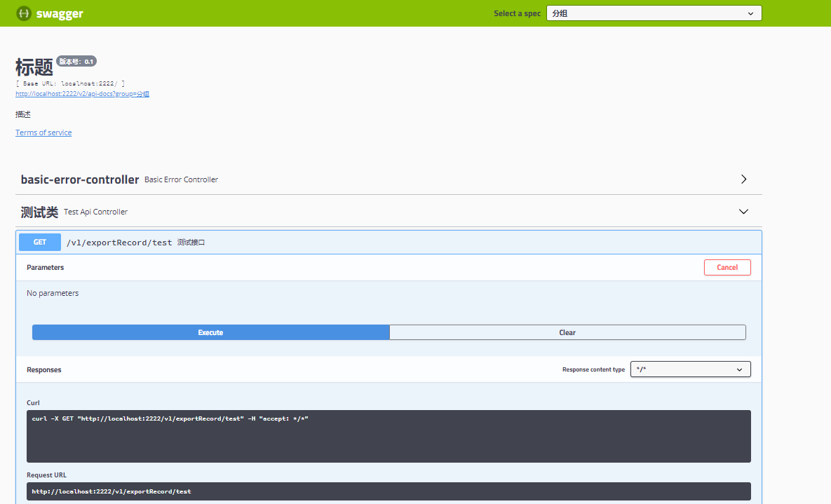Click the Response content type label
Viewport: 831px width, 504px height.
pos(593,369)
